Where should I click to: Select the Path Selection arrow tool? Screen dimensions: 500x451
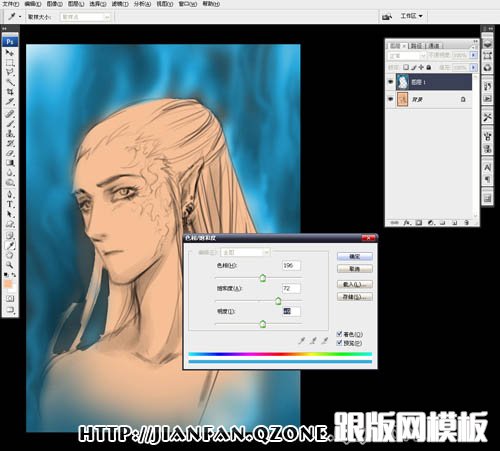pos(10,214)
